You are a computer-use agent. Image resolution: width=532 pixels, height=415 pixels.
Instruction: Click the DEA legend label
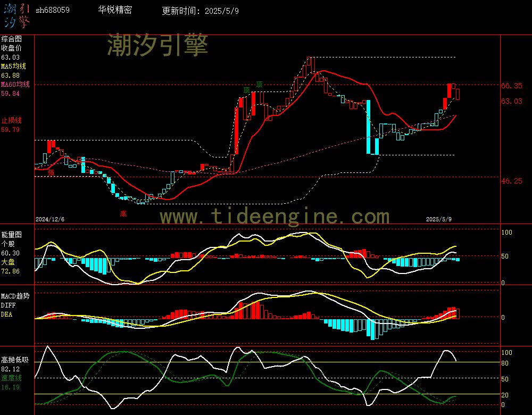7,314
